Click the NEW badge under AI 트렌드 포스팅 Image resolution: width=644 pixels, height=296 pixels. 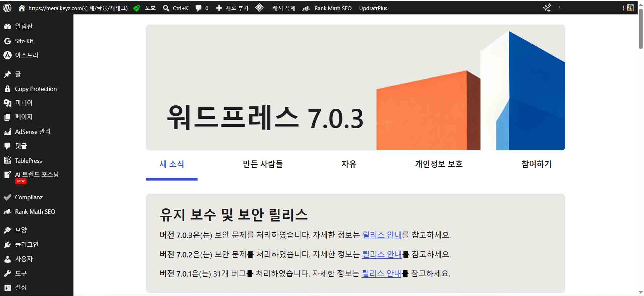[21, 181]
